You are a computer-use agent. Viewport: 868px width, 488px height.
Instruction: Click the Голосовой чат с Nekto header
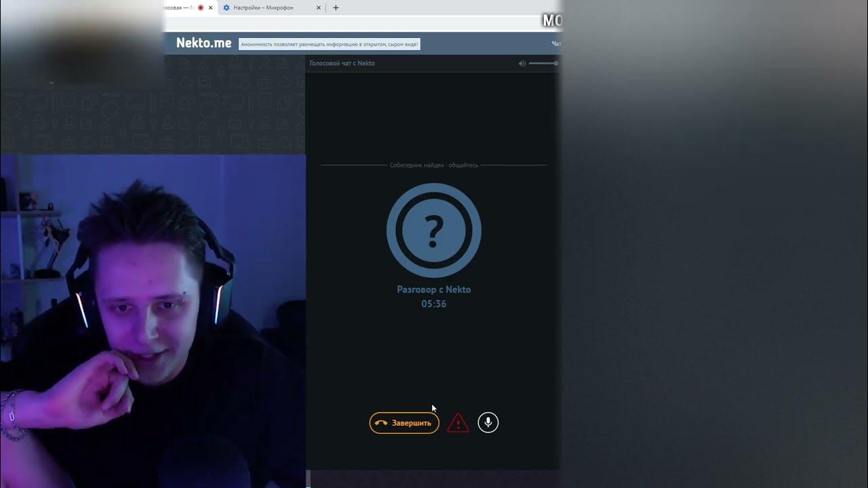pyautogui.click(x=342, y=63)
